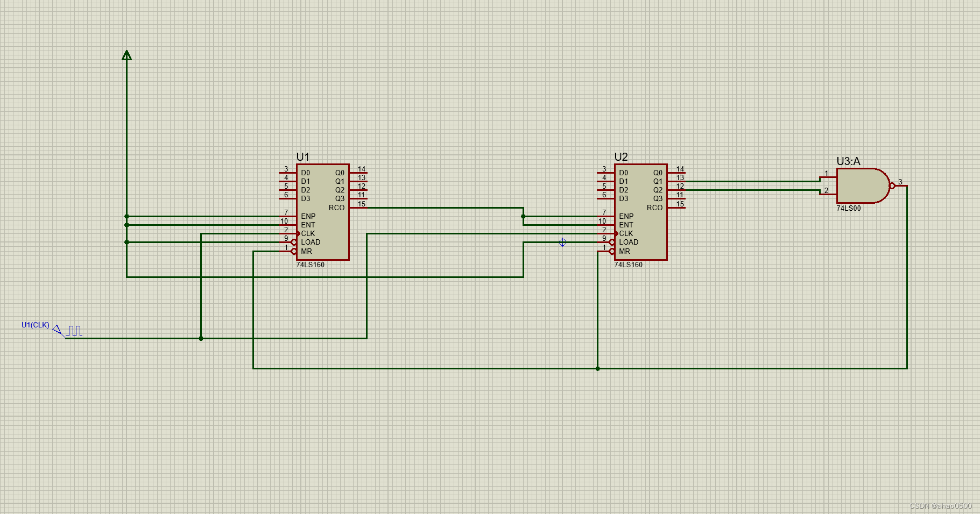
Task: Click the pin 15 stub on U2
Action: click(x=677, y=206)
